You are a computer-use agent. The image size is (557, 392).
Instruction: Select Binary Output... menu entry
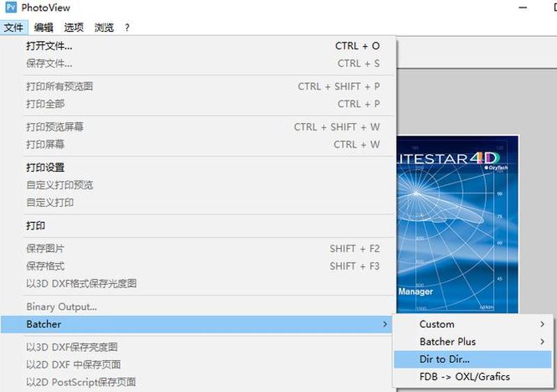click(x=198, y=306)
